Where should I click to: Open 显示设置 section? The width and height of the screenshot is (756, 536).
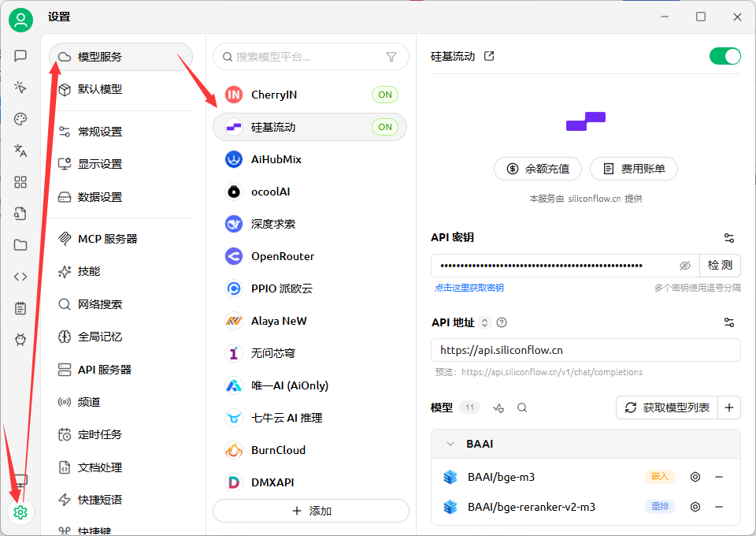point(120,164)
